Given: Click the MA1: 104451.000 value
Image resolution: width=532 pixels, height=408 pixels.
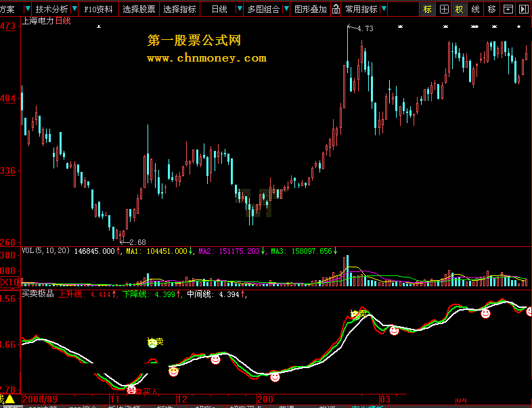Looking at the screenshot, I should 157,251.
